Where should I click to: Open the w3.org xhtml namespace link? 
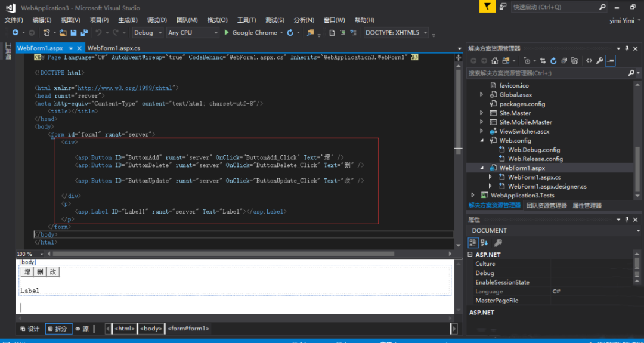coord(125,88)
